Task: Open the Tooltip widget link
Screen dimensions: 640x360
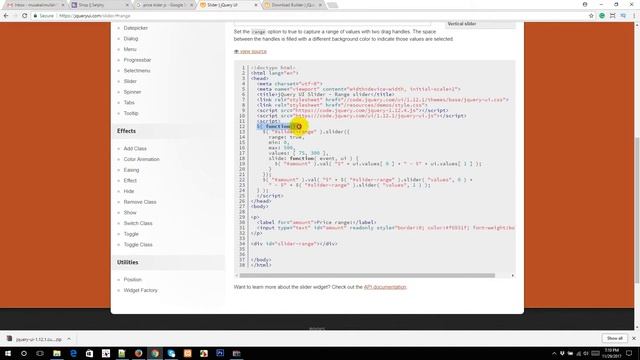Action: [131, 113]
